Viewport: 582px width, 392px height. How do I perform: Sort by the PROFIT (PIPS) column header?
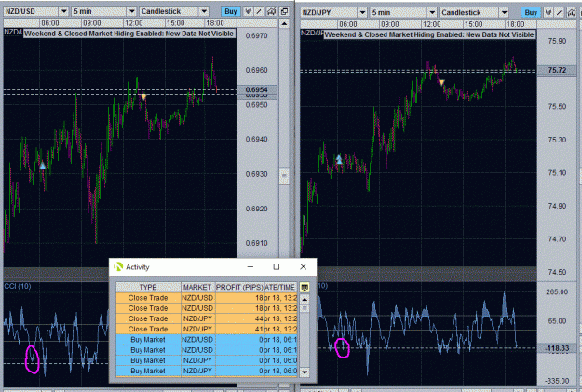click(x=239, y=287)
